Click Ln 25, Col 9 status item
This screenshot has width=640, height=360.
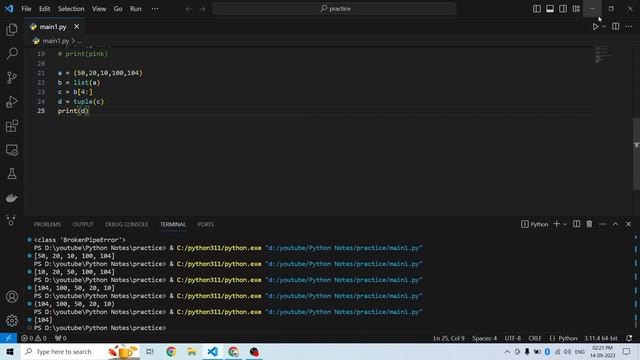(x=449, y=338)
